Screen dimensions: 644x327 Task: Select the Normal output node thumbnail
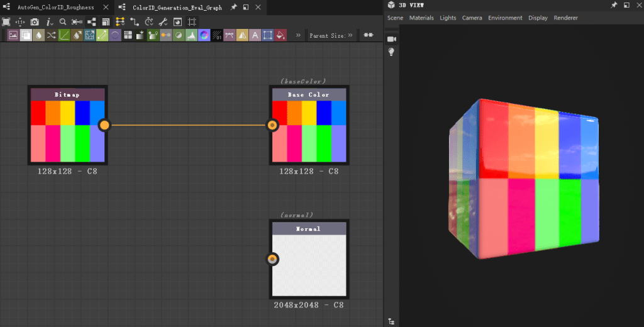309,264
